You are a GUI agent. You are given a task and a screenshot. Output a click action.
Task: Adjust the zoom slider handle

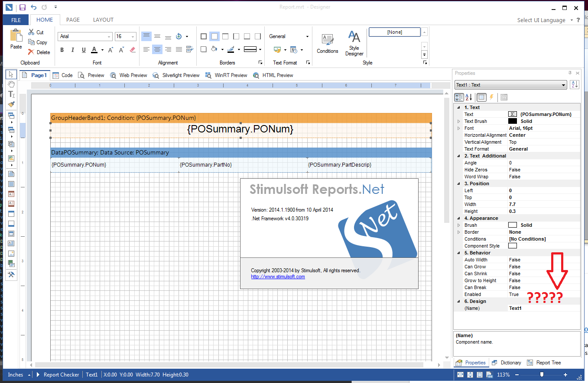pyautogui.click(x=542, y=375)
